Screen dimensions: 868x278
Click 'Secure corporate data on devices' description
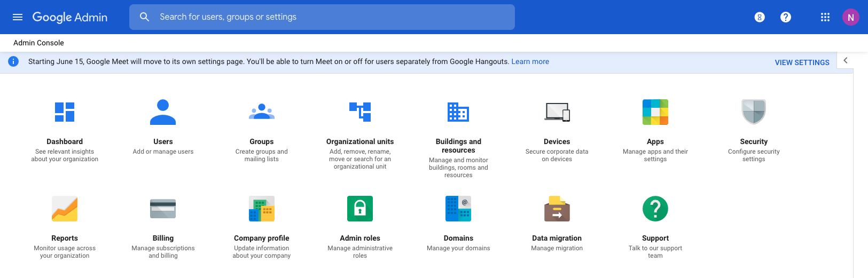click(x=557, y=155)
